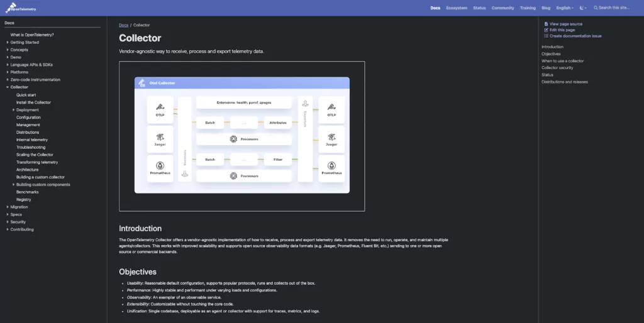The height and width of the screenshot is (323, 644).
Task: Expand the Specs sidebar arrow
Action: click(8, 214)
